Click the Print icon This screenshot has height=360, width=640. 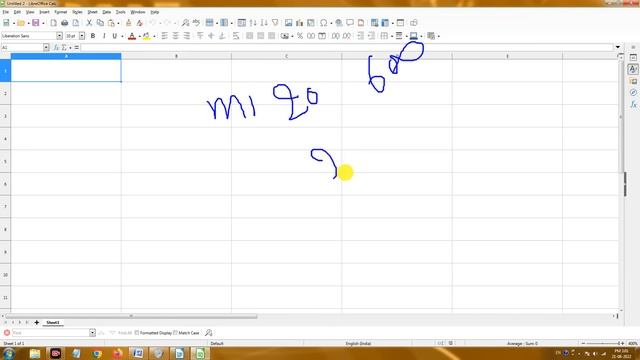tap(64, 23)
